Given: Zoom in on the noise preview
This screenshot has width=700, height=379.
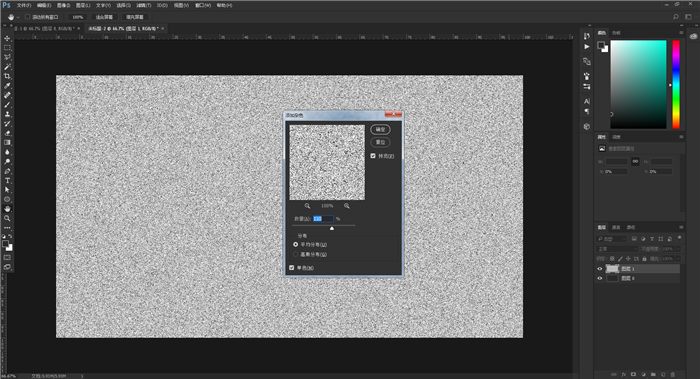Looking at the screenshot, I should point(347,206).
